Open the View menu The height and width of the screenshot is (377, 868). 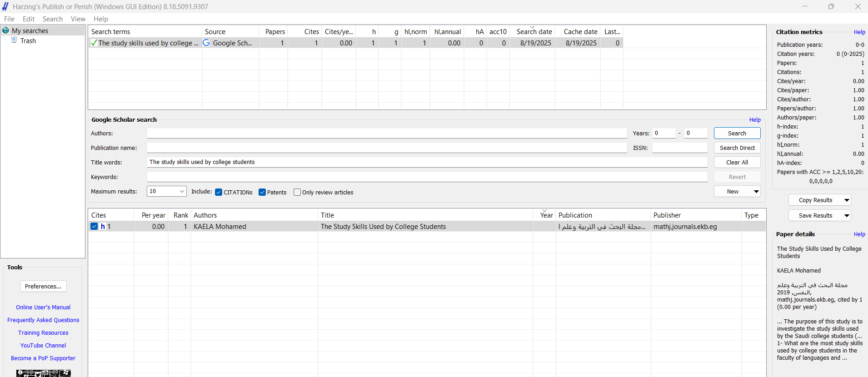pyautogui.click(x=78, y=19)
